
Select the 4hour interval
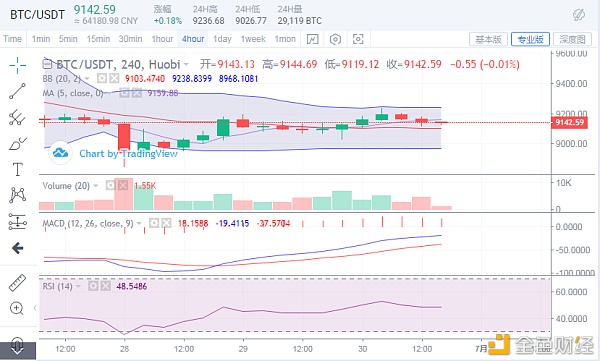pyautogui.click(x=193, y=39)
